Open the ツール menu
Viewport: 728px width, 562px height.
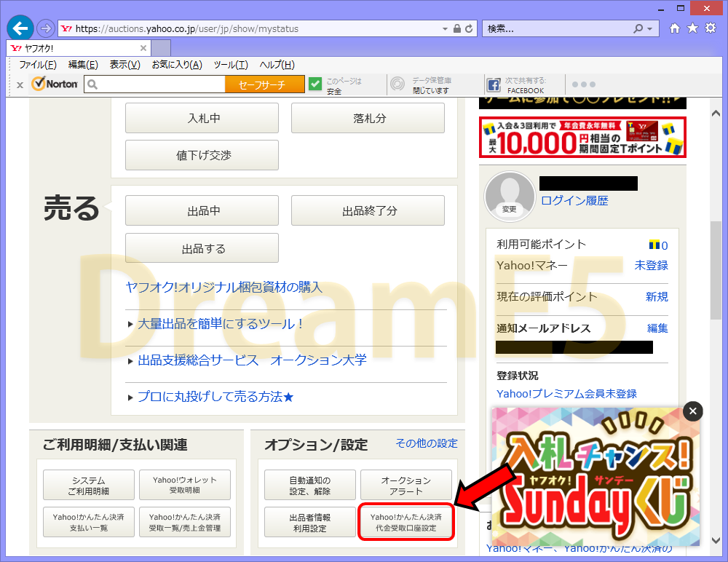(231, 65)
